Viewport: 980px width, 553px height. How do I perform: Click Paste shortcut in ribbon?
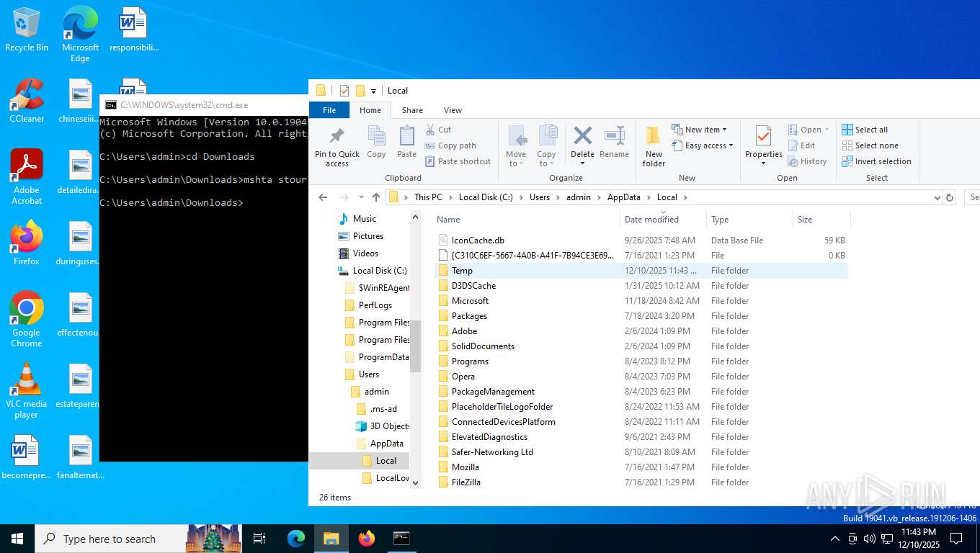[458, 161]
